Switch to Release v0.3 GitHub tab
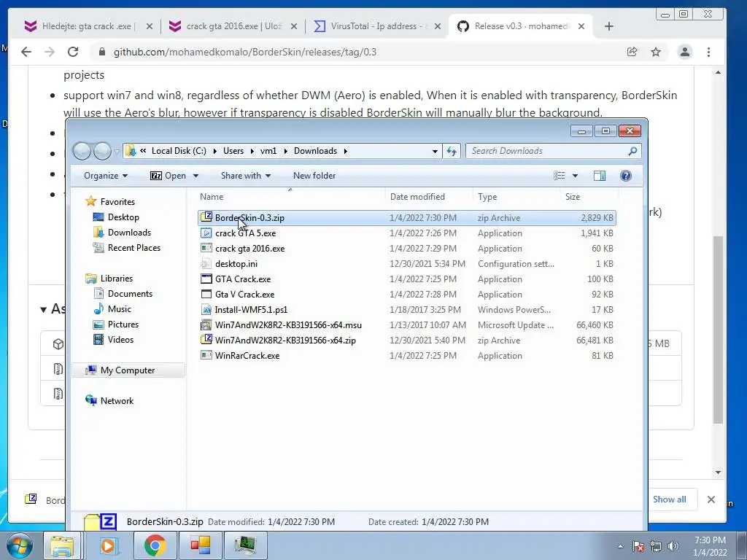Viewport: 747px width, 560px height. pos(521,26)
